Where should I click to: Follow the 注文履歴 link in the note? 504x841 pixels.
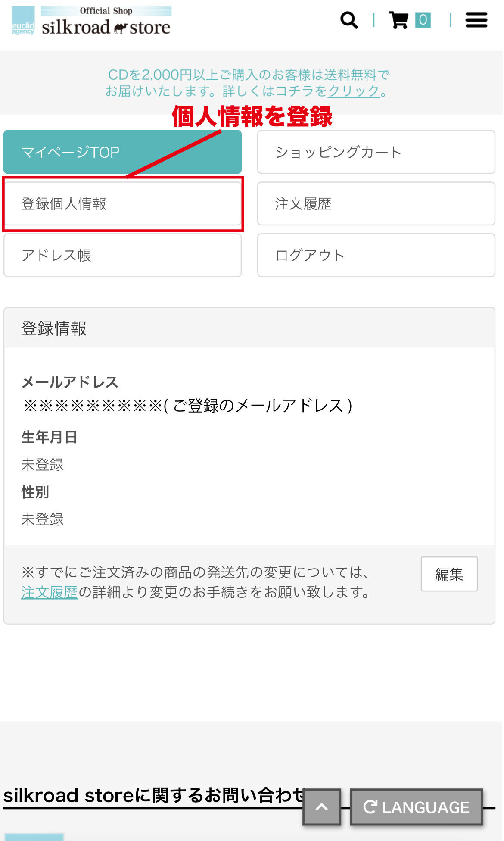coord(50,592)
